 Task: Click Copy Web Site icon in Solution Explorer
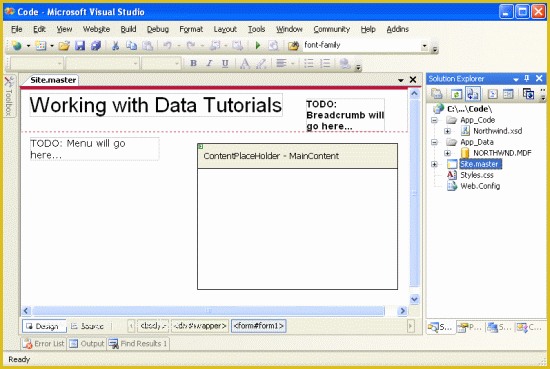point(528,94)
